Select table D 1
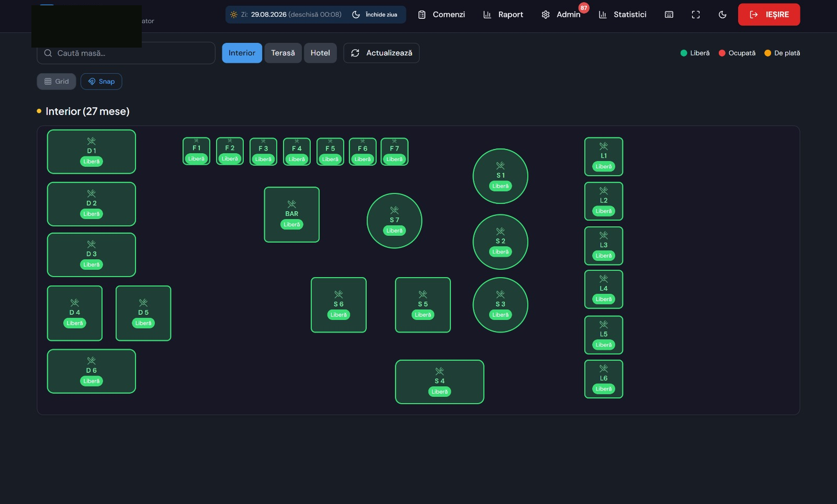 pyautogui.click(x=92, y=152)
